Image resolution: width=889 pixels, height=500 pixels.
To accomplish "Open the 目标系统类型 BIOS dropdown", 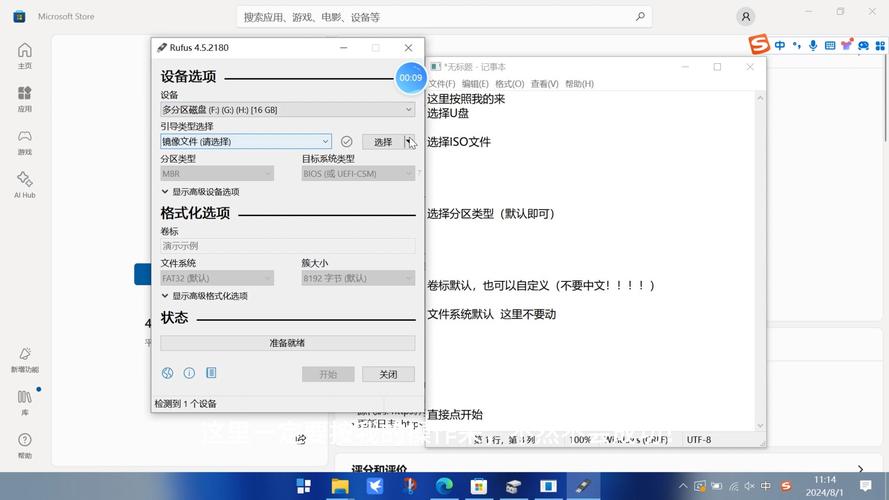I will (358, 173).
